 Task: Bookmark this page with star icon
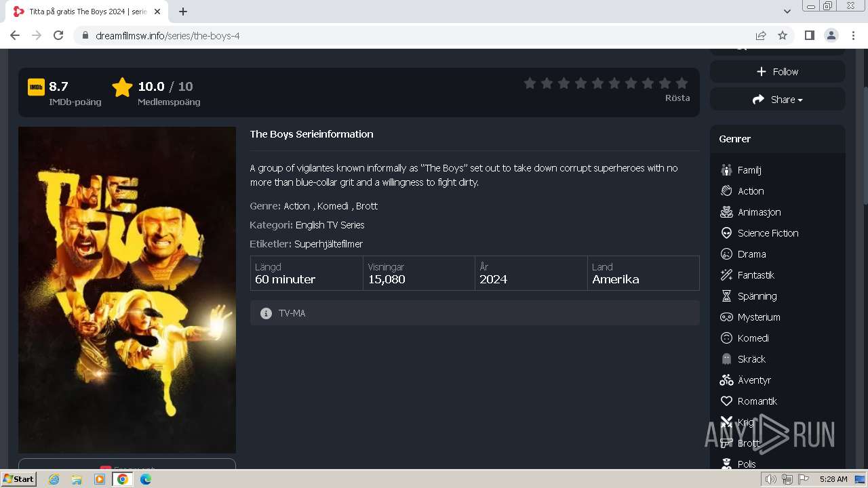pyautogui.click(x=783, y=35)
